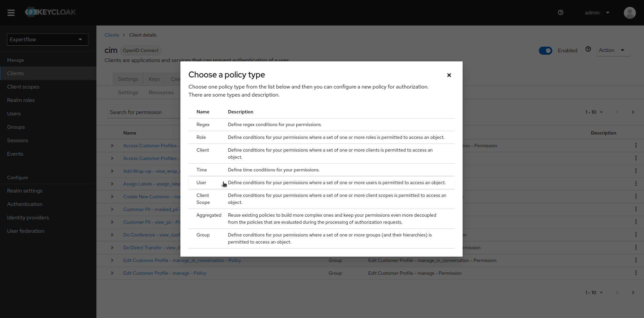644x318 pixels.
Task: Open the help icon in the top bar
Action: [560, 12]
